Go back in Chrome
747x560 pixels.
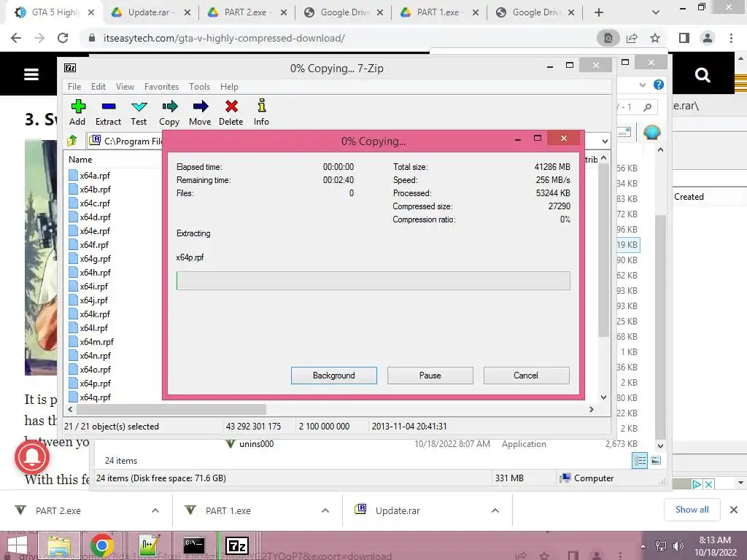[16, 38]
